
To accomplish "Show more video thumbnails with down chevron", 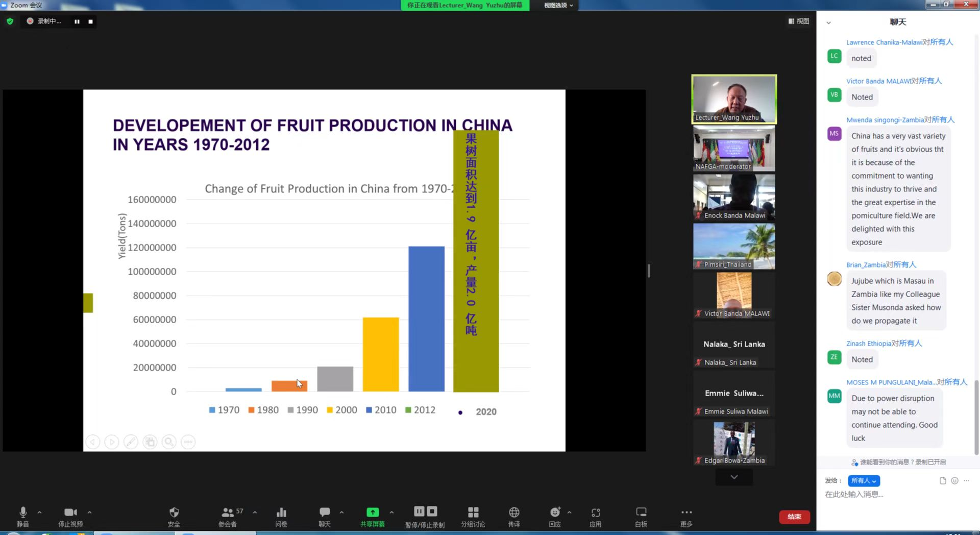I will click(734, 477).
